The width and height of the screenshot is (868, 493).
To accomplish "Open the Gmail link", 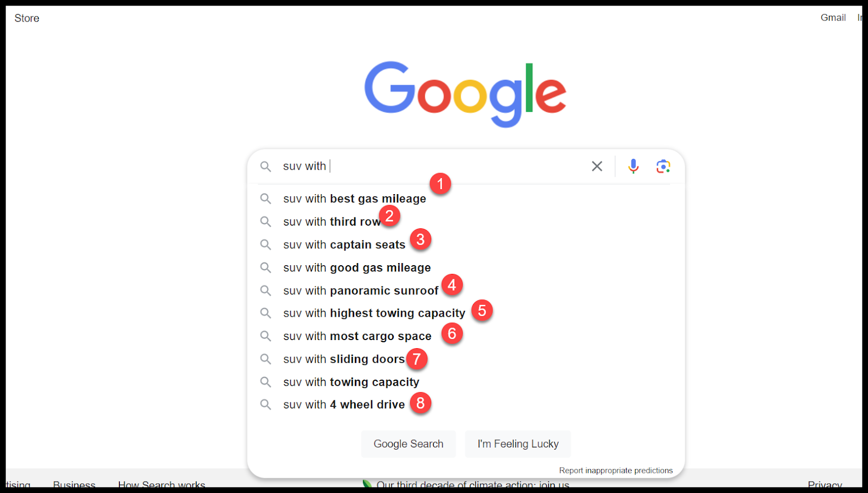I will tap(833, 18).
